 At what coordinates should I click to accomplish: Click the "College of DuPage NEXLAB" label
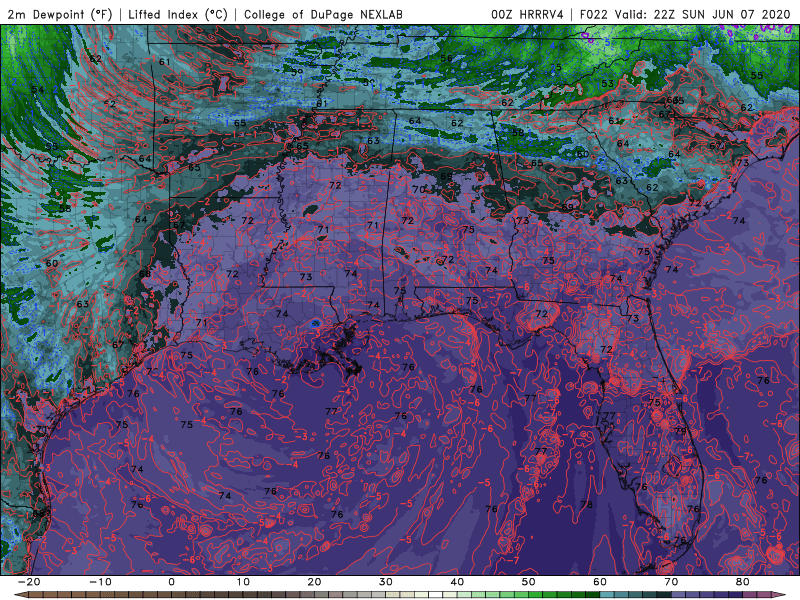pos(323,14)
